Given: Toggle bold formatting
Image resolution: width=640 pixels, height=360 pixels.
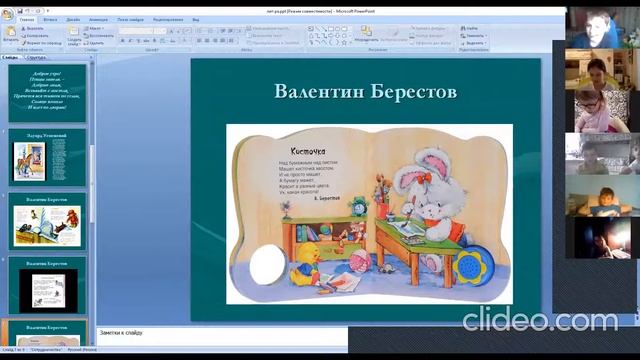Looking at the screenshot, I should coord(122,41).
